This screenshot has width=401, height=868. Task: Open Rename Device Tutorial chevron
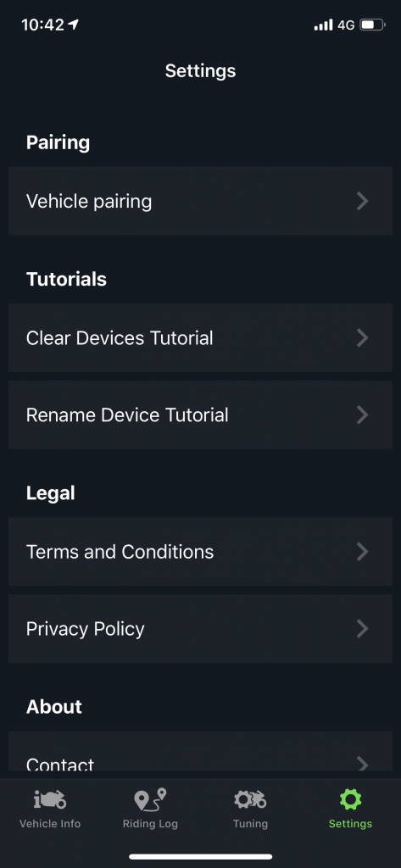[362, 415]
